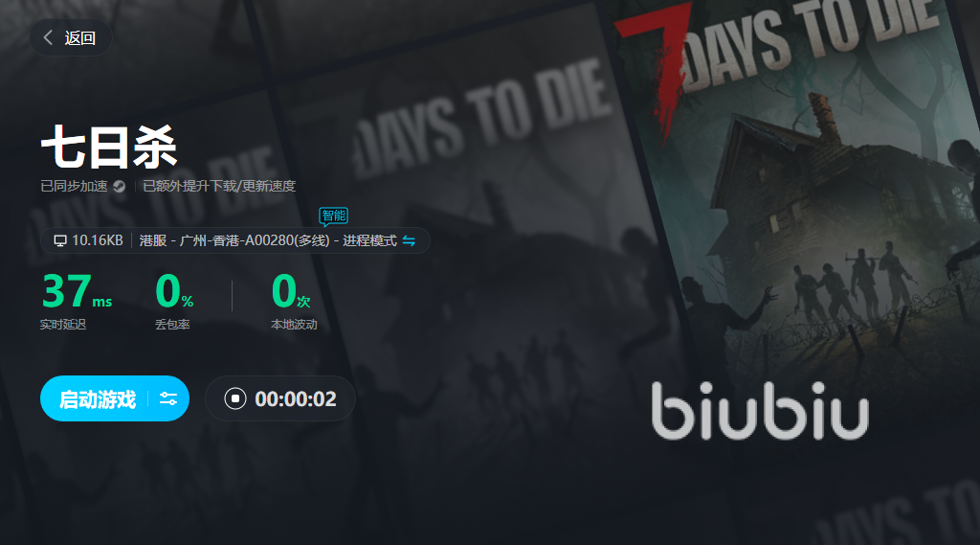Click the 0次 本地波动 fluctuation value
The height and width of the screenshot is (545, 980).
(x=291, y=291)
